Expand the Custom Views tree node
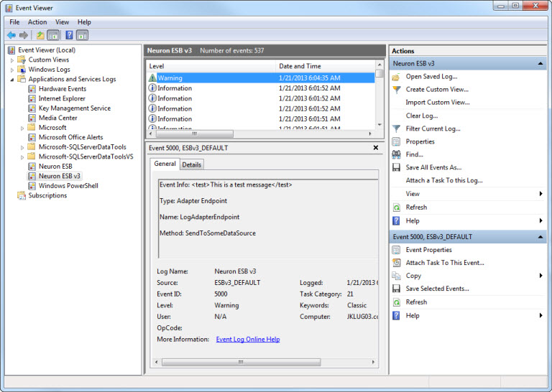Viewport: 552px width, 392px height. click(12, 60)
